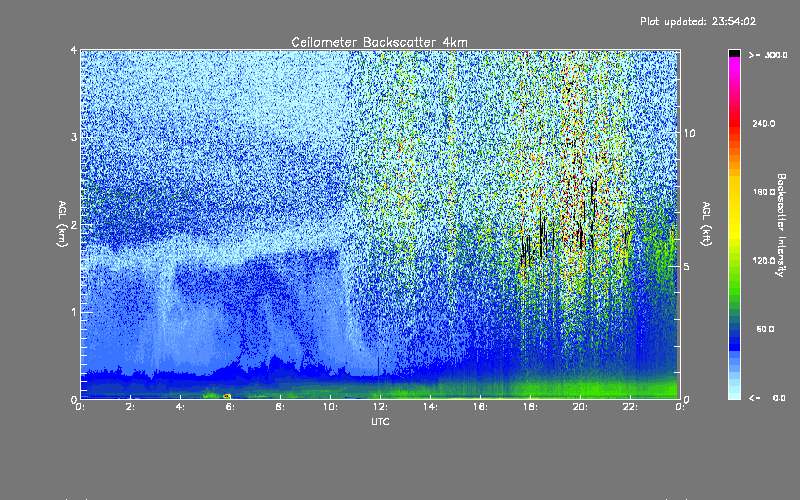The height and width of the screenshot is (500, 800).
Task: Click the colorbar value 240.0
Action: click(764, 124)
